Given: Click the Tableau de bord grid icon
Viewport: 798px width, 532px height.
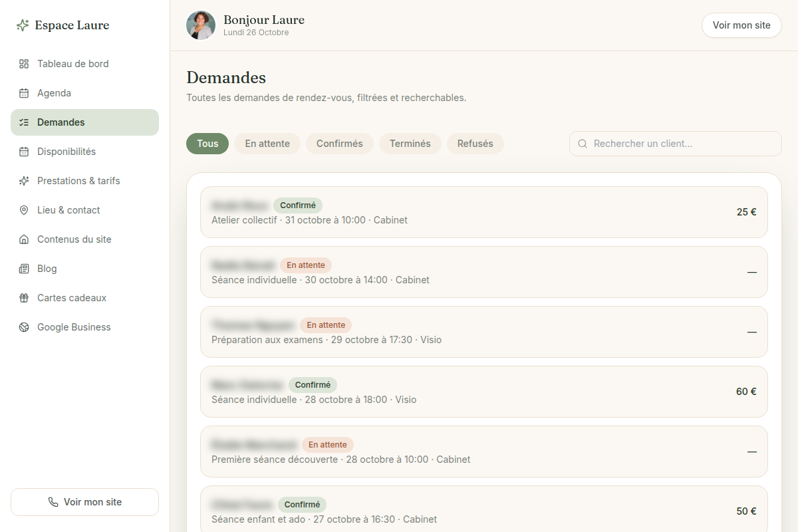Looking at the screenshot, I should click(24, 64).
